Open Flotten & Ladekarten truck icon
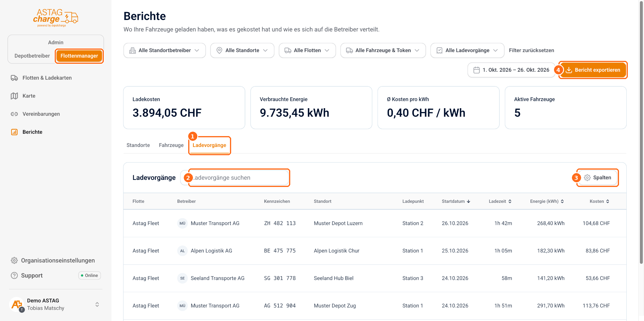 (14, 78)
